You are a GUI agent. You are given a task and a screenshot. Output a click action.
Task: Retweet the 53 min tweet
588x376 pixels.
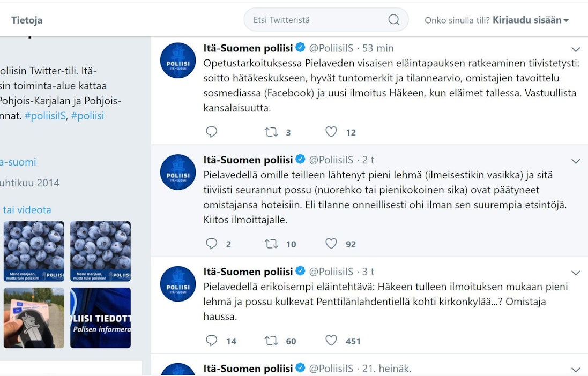(x=271, y=132)
